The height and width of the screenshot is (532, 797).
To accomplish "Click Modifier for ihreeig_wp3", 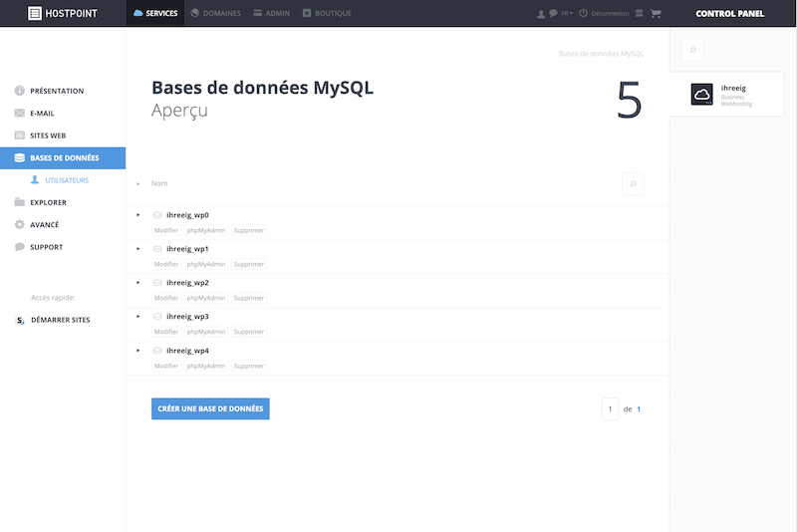I will pos(166,332).
